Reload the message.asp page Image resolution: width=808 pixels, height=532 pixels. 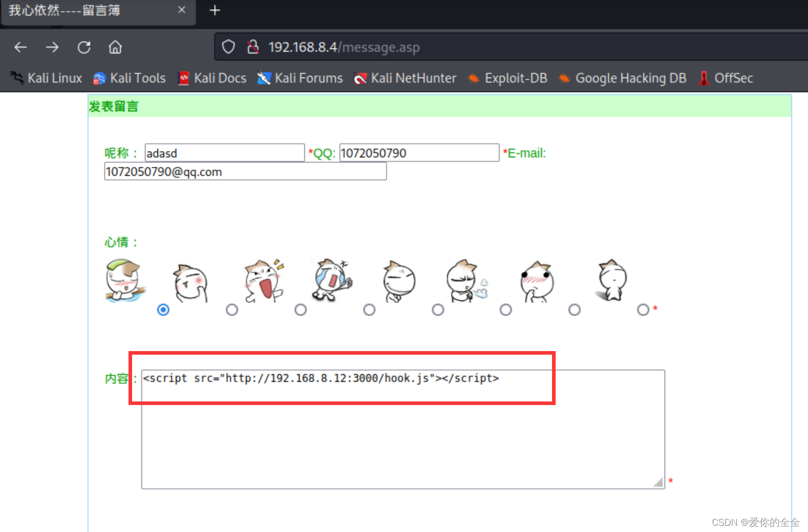pyautogui.click(x=84, y=47)
